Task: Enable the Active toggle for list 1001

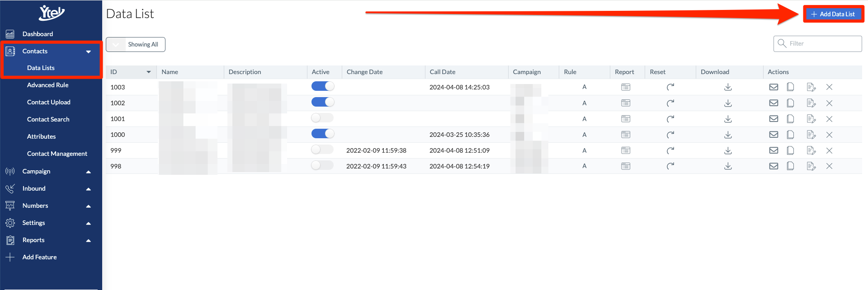Action: [x=322, y=118]
